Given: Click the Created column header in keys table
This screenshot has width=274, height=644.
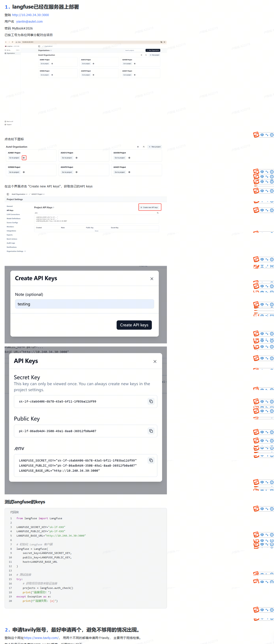Looking at the screenshot, I should click(39, 228).
